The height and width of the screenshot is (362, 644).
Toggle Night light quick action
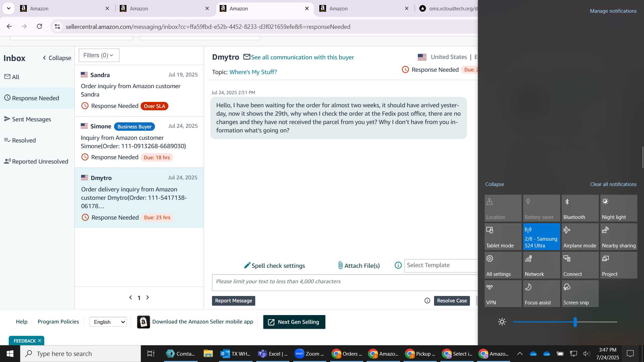(x=619, y=208)
